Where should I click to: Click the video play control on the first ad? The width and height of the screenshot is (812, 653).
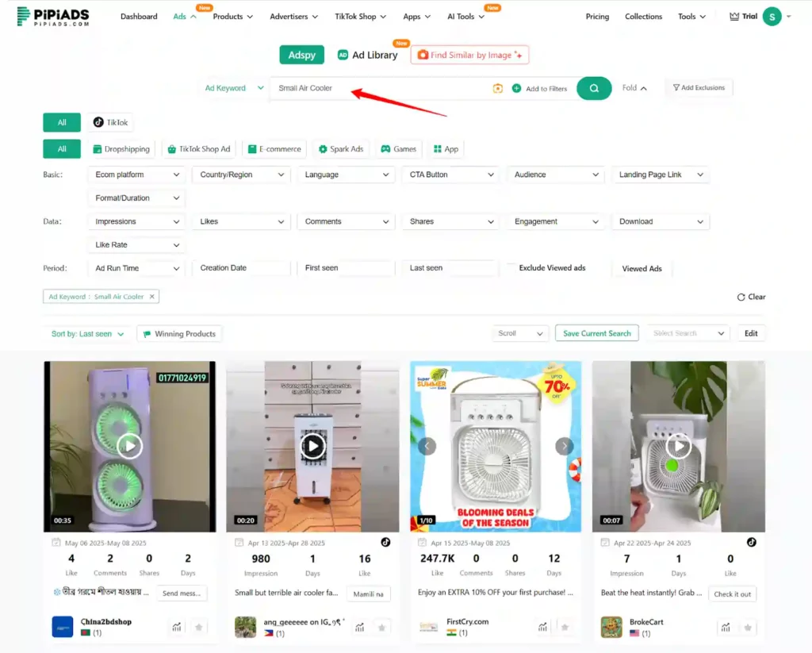pyautogui.click(x=129, y=446)
